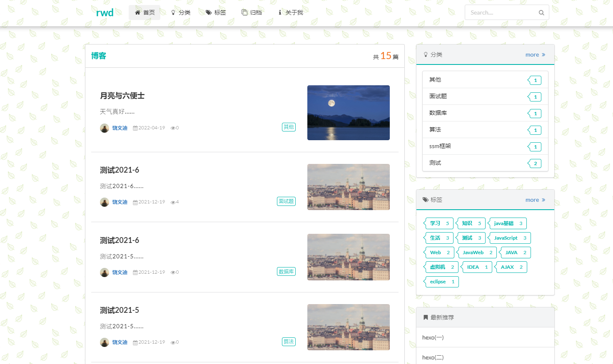Click the 算法 category tag on post
613x364 pixels.
point(289,342)
